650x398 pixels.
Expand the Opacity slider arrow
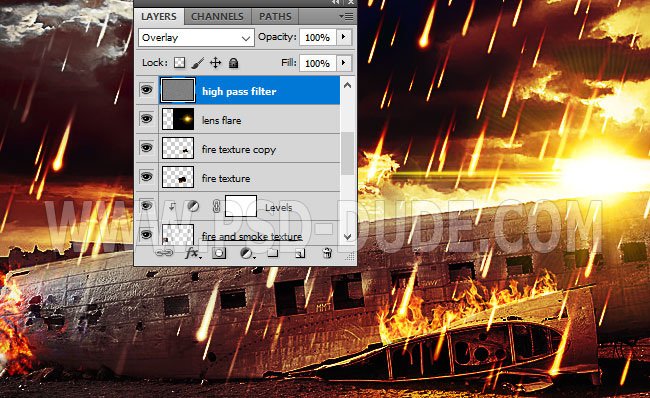tap(344, 37)
